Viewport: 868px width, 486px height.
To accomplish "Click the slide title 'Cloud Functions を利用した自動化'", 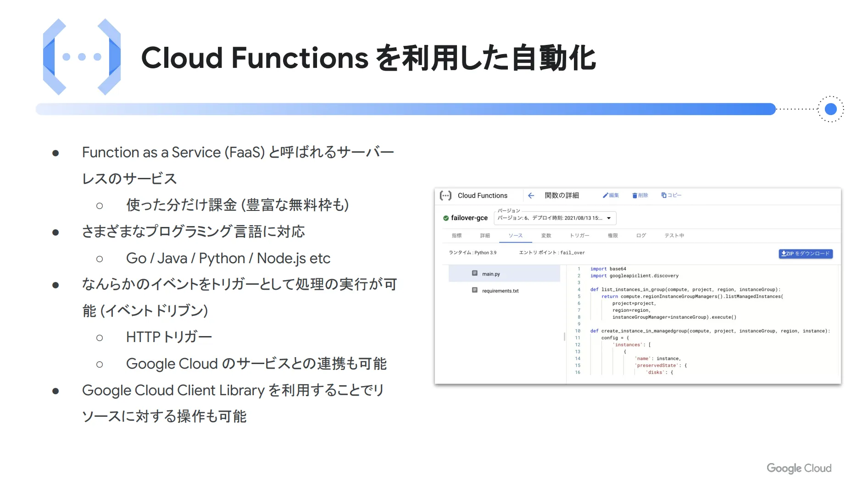I will (x=368, y=58).
